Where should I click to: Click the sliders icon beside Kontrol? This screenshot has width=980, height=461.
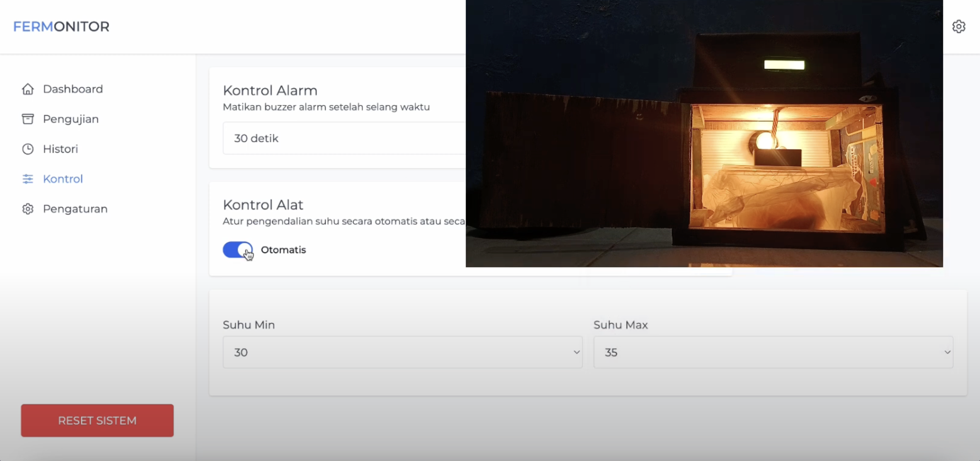[x=28, y=179]
